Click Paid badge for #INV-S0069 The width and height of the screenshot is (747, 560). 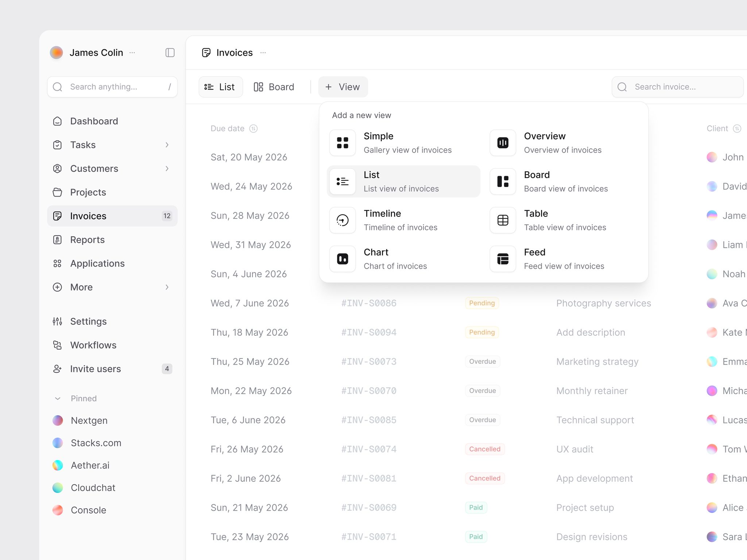pos(476,507)
